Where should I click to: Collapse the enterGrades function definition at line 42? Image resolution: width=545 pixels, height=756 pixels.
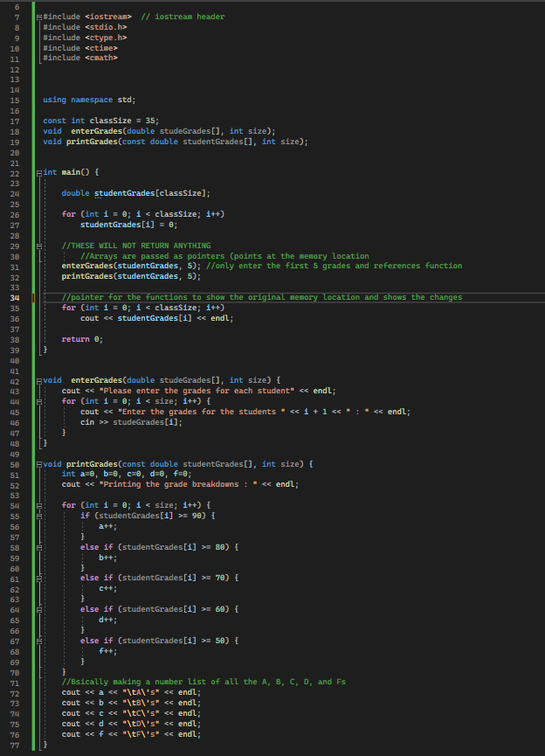coord(39,380)
